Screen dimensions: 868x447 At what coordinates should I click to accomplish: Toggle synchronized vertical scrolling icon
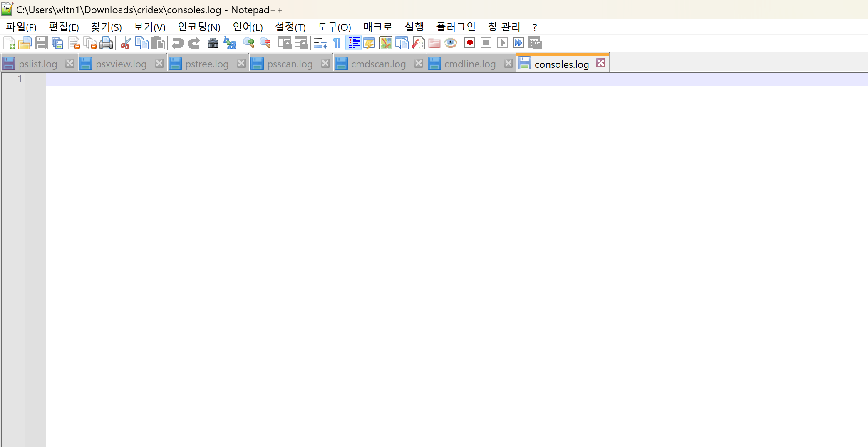(x=285, y=43)
